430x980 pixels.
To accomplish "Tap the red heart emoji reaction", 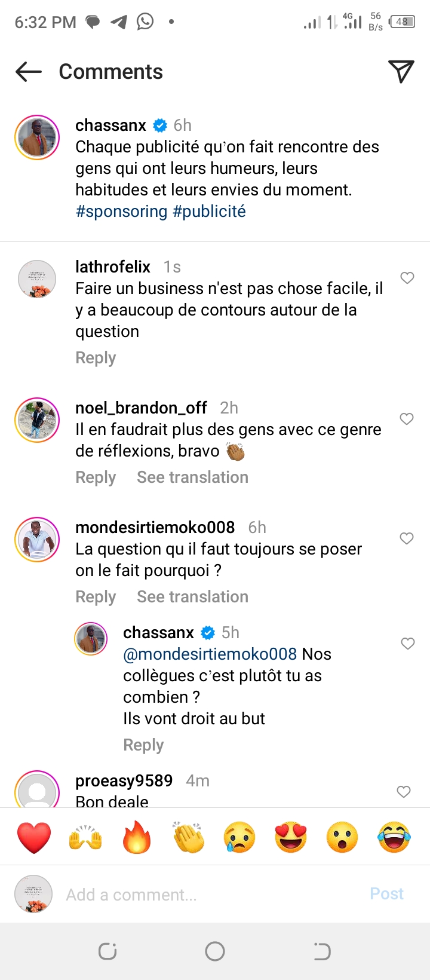I will pyautogui.click(x=34, y=837).
